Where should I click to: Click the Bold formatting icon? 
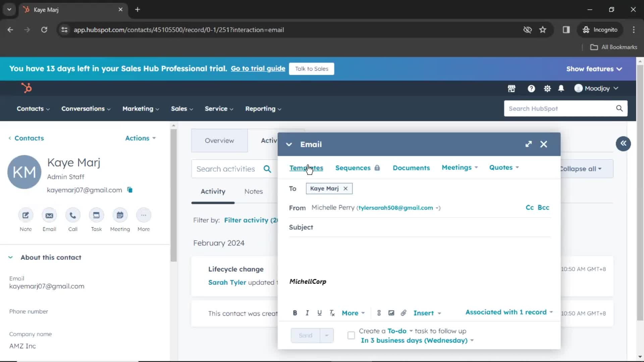point(294,313)
